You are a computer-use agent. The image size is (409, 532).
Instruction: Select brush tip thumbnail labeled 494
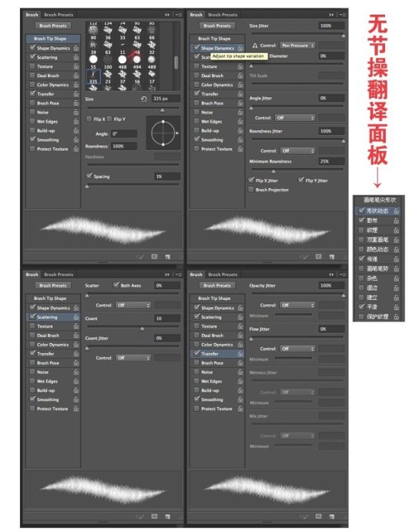(x=137, y=62)
